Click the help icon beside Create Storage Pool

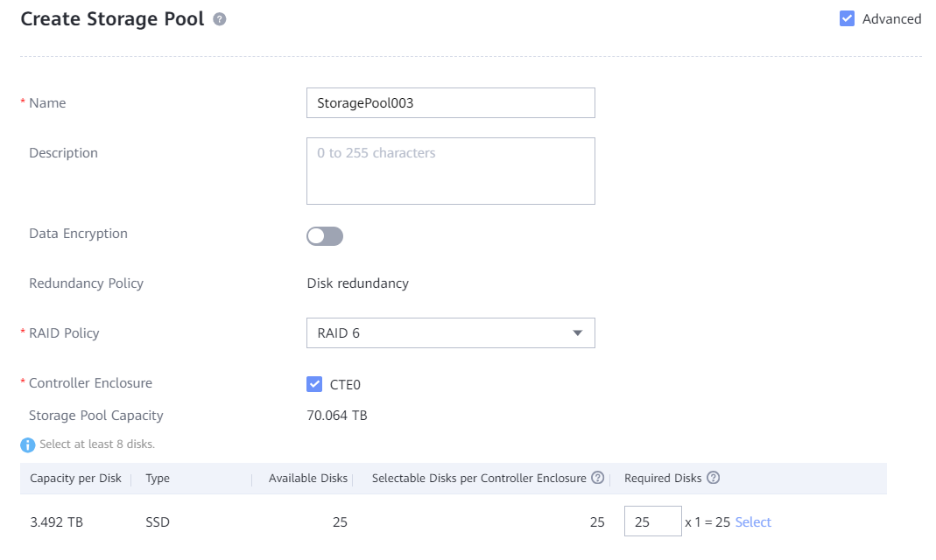point(220,19)
